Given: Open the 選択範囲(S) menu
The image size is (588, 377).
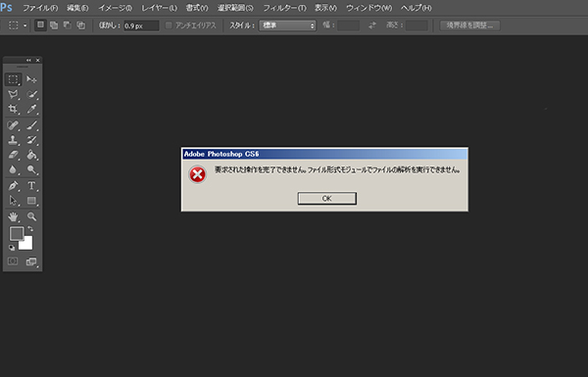Looking at the screenshot, I should (x=235, y=8).
